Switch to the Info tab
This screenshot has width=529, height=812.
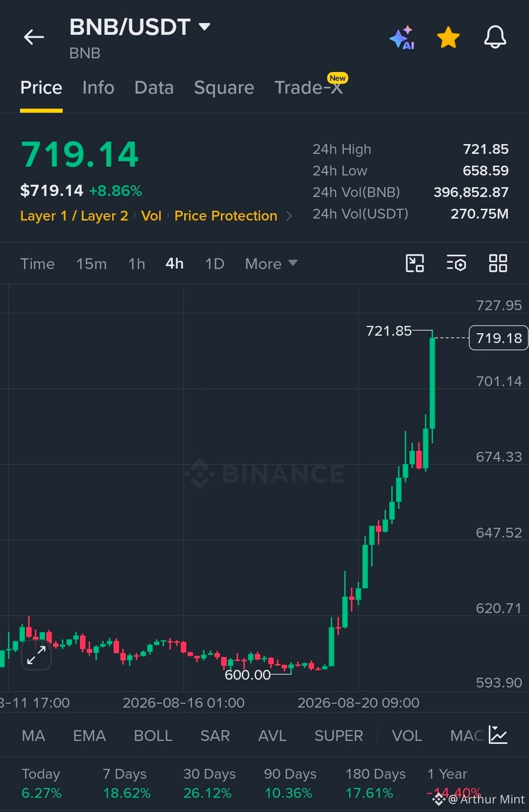[x=98, y=88]
